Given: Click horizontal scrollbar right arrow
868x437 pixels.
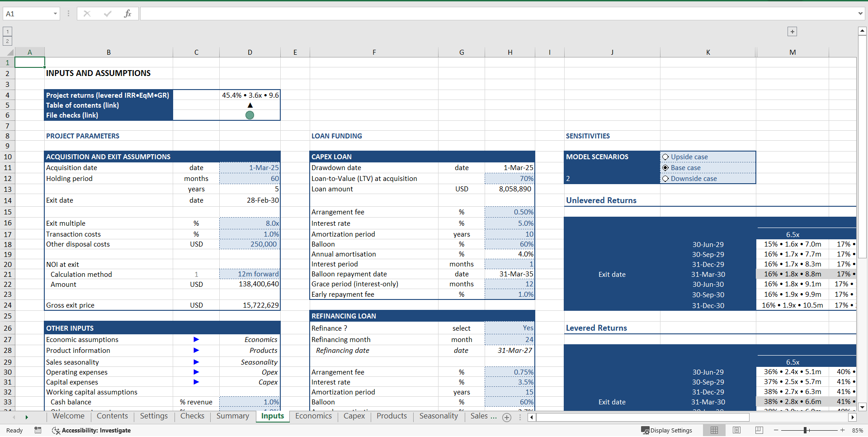Looking at the screenshot, I should [x=853, y=418].
